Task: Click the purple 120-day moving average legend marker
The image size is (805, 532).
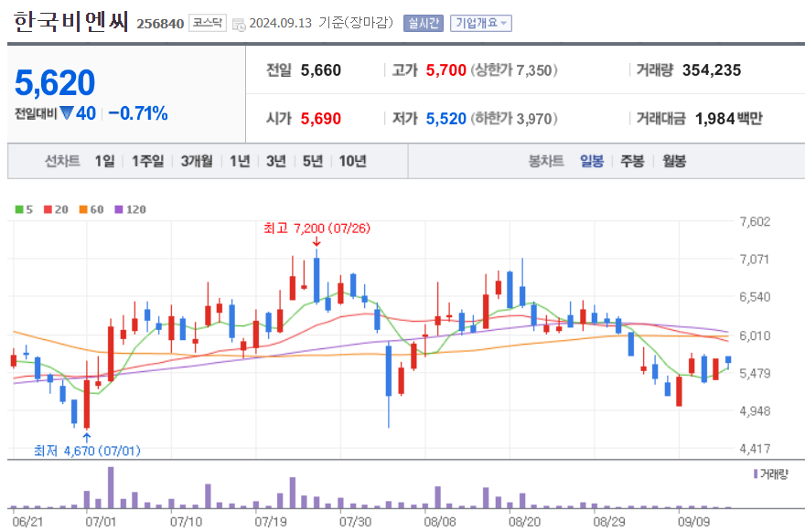Action: coord(119,209)
